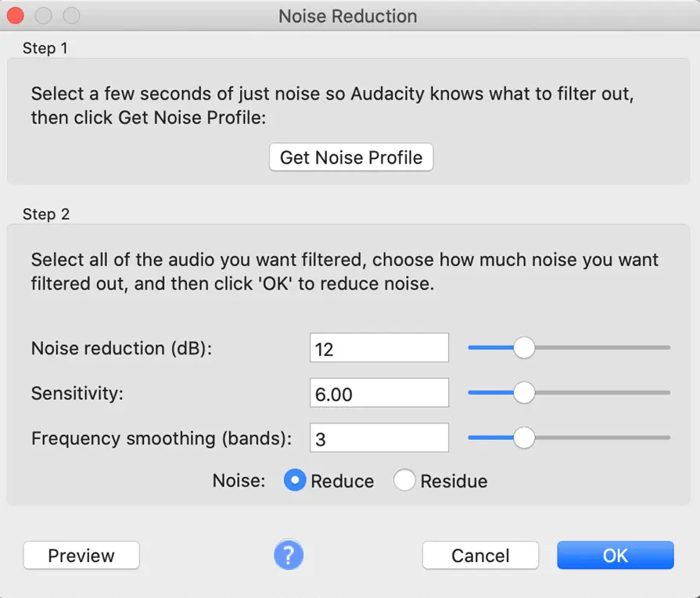Click the Residue radio label text
The height and width of the screenshot is (598, 700).
(x=454, y=481)
